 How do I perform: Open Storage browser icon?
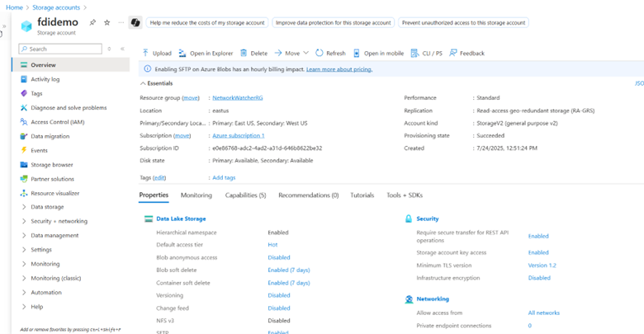point(24,165)
